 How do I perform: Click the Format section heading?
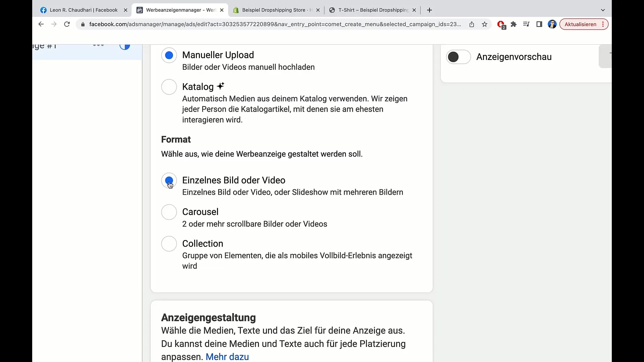pos(176,139)
